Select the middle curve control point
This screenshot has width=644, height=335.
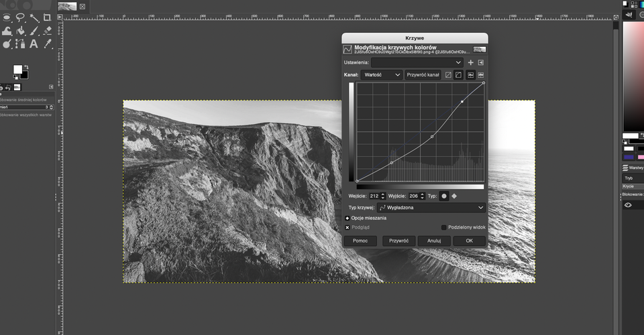coord(432,137)
